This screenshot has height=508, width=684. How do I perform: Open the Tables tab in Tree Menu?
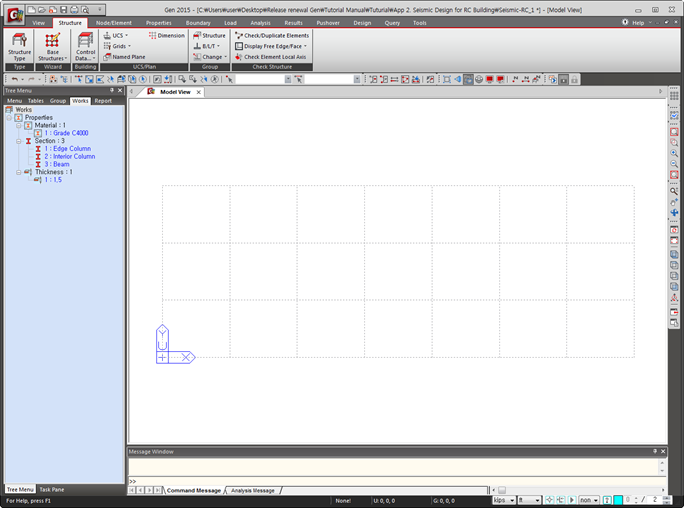pyautogui.click(x=35, y=101)
